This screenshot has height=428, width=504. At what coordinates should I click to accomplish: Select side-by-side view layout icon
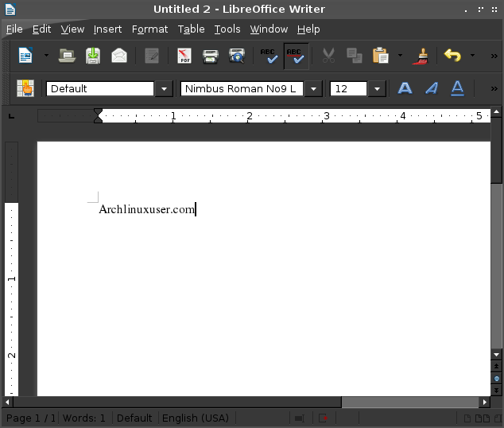[483, 418]
